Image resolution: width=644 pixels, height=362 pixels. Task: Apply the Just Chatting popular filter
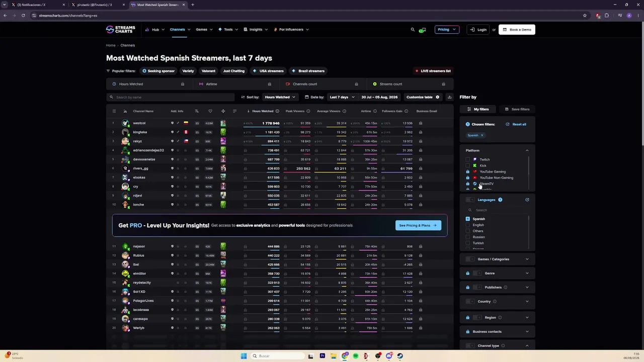[x=234, y=71]
